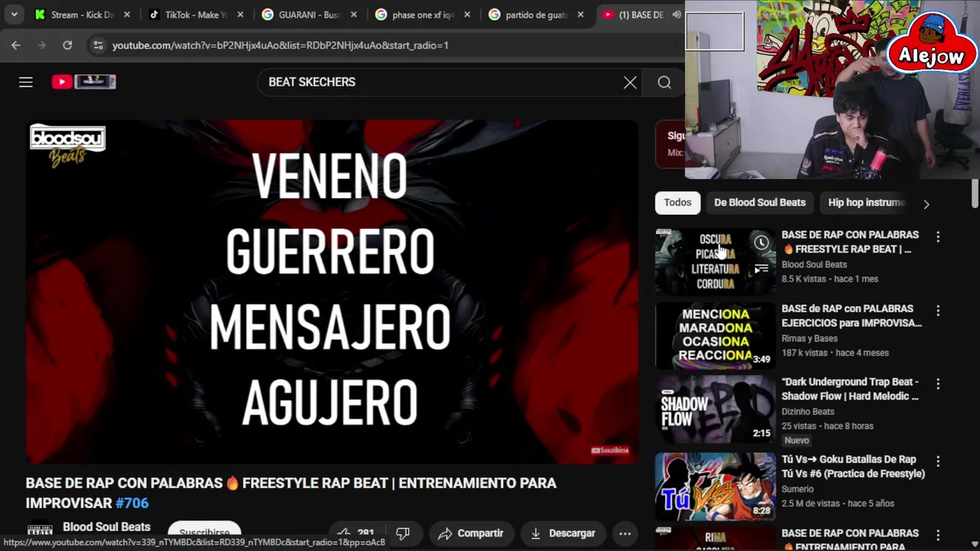Click the Dizinho Beats channel name

tap(808, 412)
